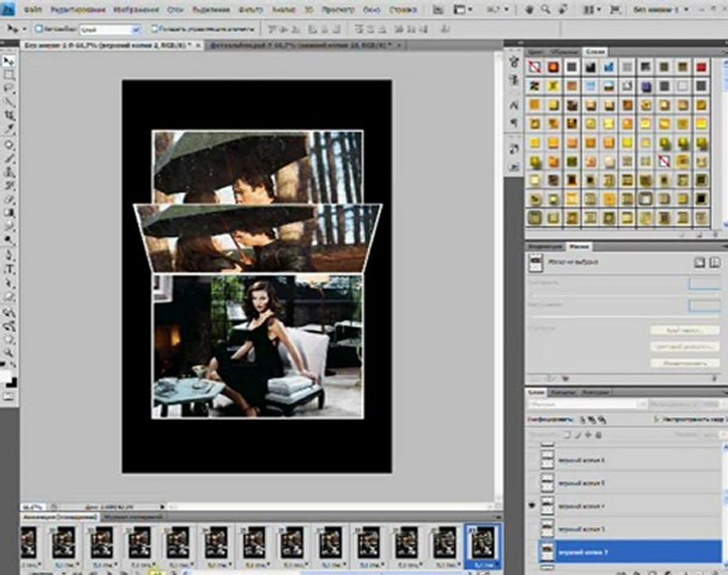Click the Цветовой диапазон button
The height and width of the screenshot is (575, 728).
(685, 347)
